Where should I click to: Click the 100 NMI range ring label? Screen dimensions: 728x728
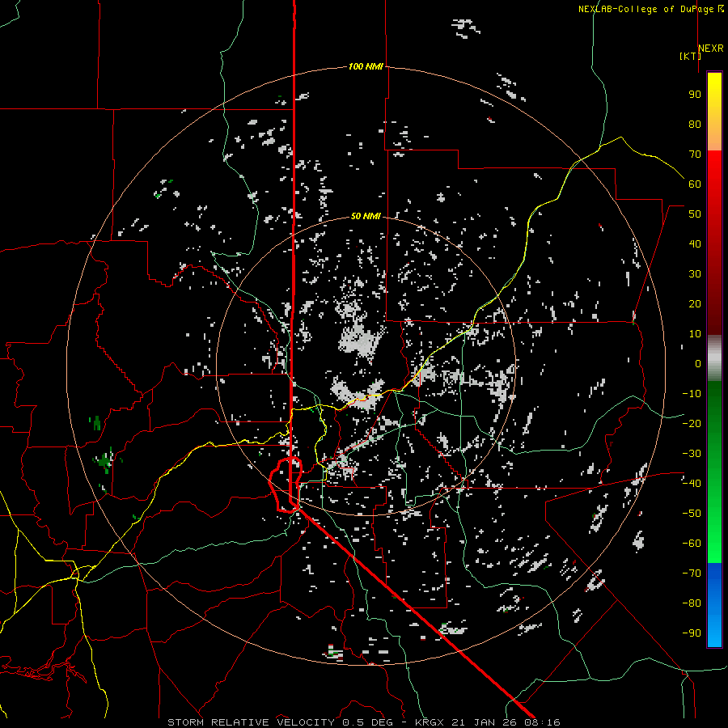(366, 67)
